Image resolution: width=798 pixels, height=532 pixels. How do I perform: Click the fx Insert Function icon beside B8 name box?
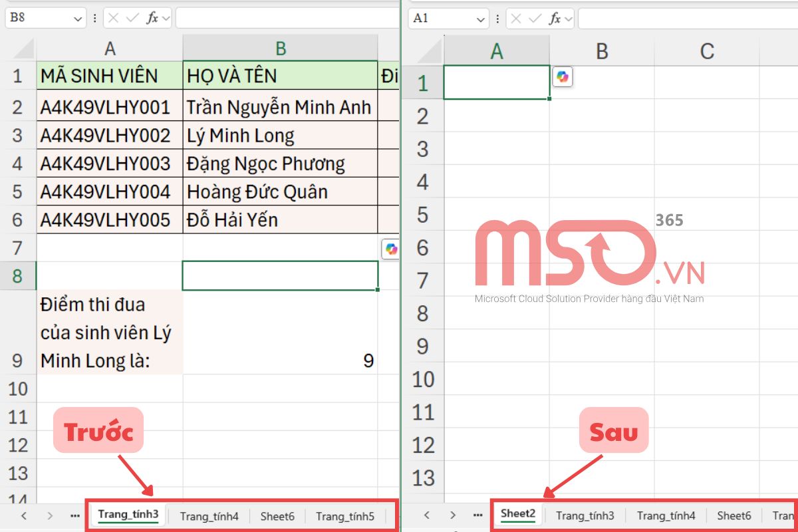[152, 18]
